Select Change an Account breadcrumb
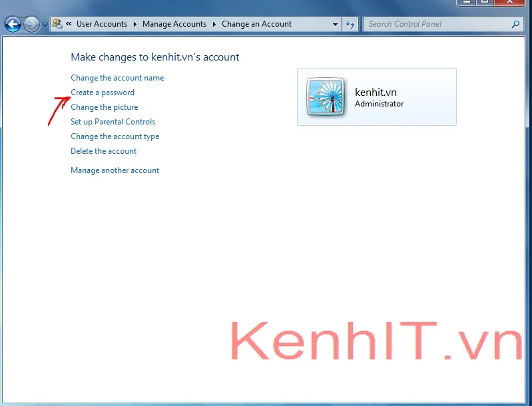This screenshot has height=406, width=532. (x=256, y=24)
